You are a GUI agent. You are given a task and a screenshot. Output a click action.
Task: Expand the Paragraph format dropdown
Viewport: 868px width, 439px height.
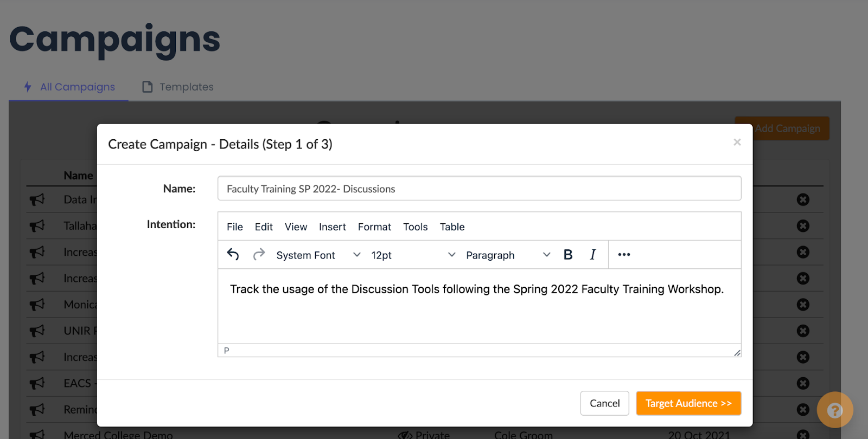pyautogui.click(x=507, y=255)
